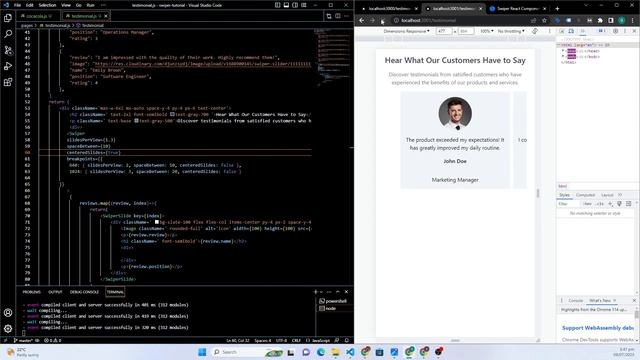Add a new style rule with plus icon

tap(610, 204)
